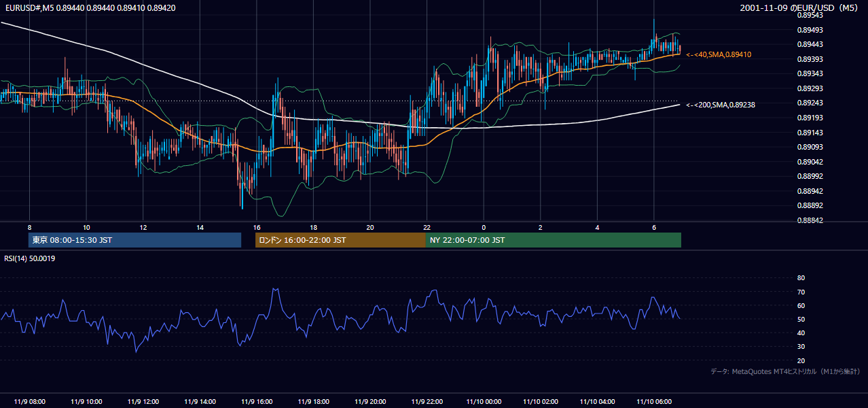Screen dimensions: 868x408
Task: Click the 11/9 20:00 time label
Action: point(370,402)
